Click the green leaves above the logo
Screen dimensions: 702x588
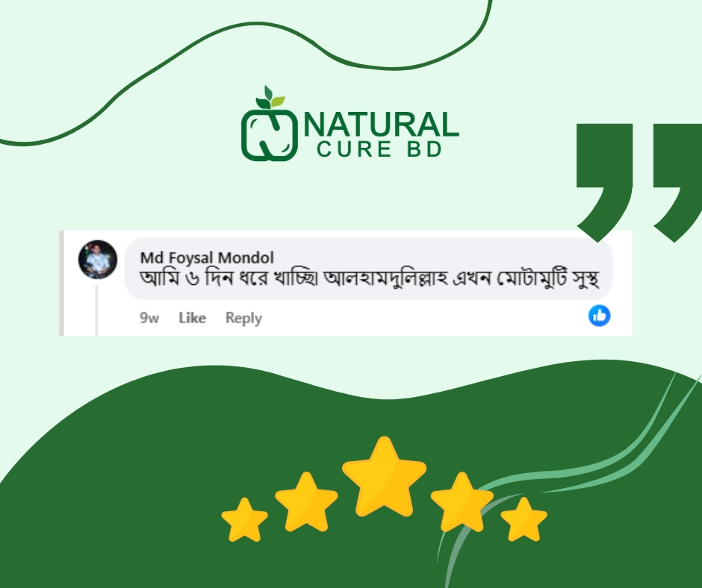tap(269, 98)
